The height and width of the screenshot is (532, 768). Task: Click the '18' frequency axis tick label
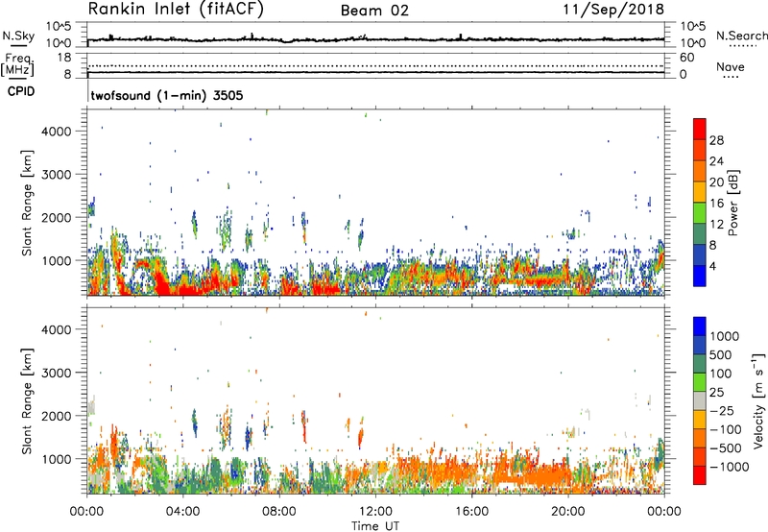(x=64, y=58)
